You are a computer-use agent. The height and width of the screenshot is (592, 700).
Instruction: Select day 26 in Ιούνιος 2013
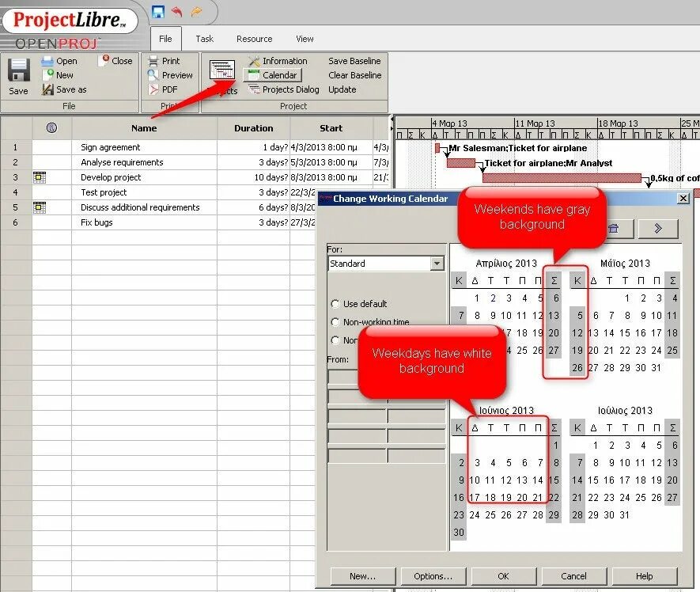[505, 515]
